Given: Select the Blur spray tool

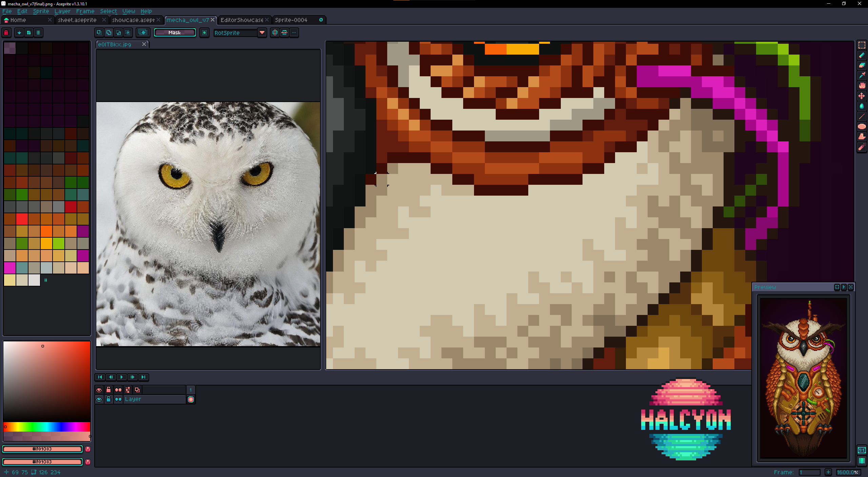Looking at the screenshot, I should [x=862, y=147].
